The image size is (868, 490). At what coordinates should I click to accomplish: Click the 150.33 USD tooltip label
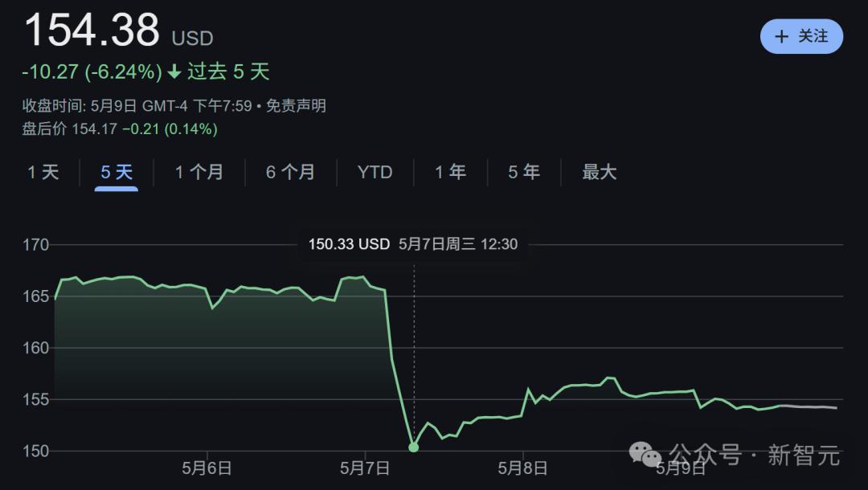pos(349,244)
